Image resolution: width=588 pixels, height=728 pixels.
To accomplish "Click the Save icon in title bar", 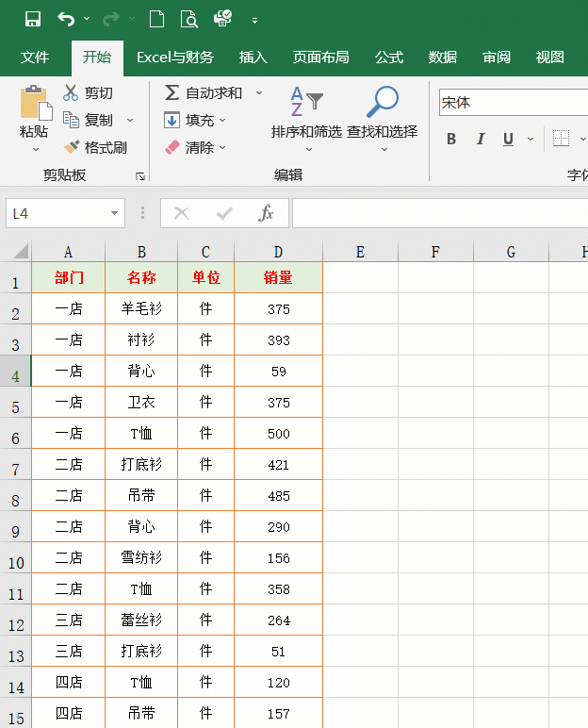I will pyautogui.click(x=33, y=19).
